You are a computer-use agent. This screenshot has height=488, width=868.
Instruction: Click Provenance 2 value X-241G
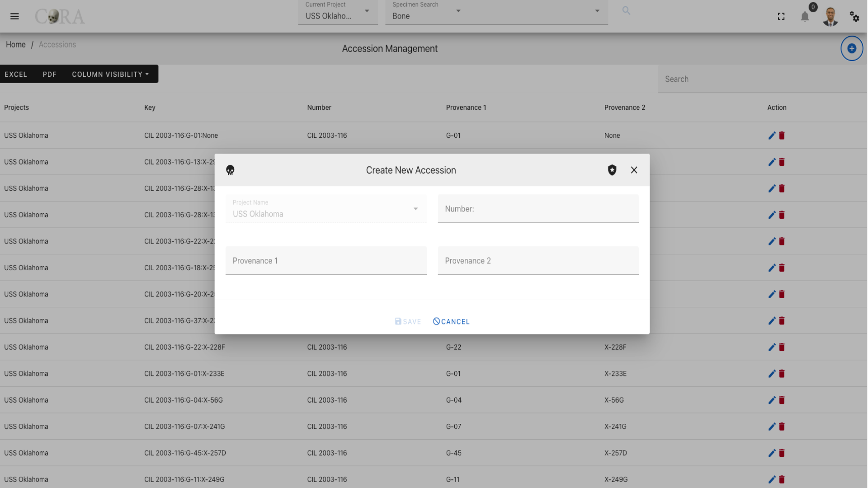pos(615,427)
